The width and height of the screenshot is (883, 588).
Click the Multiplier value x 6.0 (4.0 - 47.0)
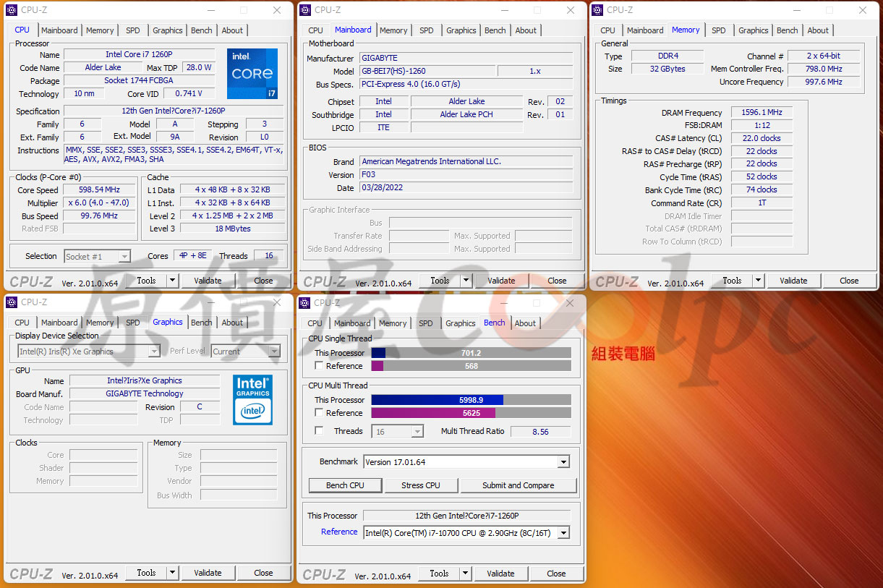click(x=99, y=203)
